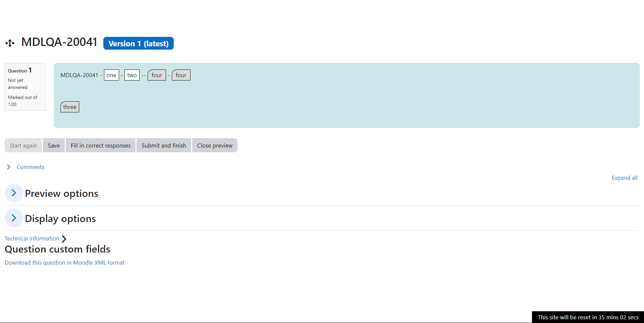Click the MDLQA-20041 page title
Screen dimensions: 644x323
point(59,42)
